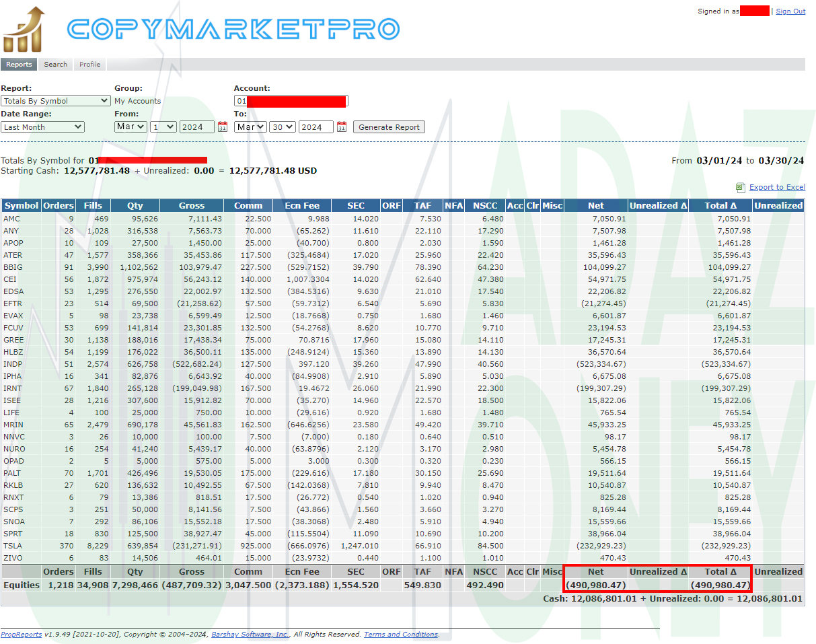The width and height of the screenshot is (816, 644).
Task: Open the From month dropdown
Action: point(131,127)
